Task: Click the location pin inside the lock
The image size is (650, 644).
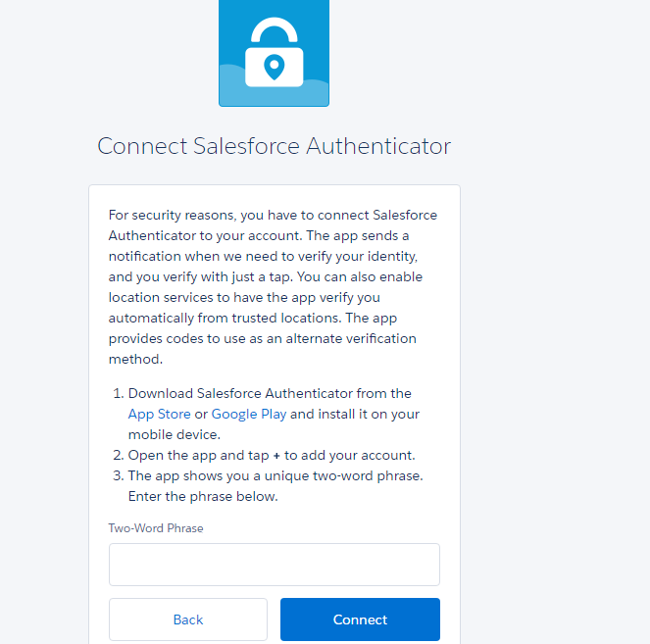Action: [274, 67]
